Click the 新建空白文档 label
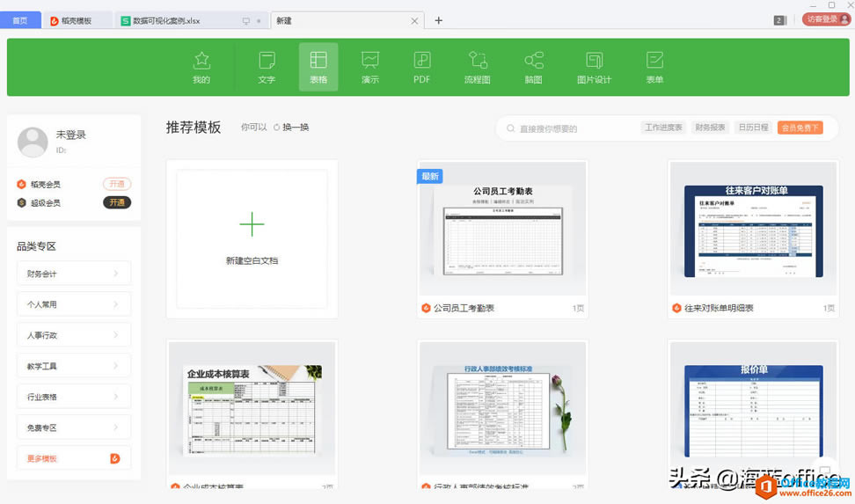The height and width of the screenshot is (504, 855). (x=252, y=260)
